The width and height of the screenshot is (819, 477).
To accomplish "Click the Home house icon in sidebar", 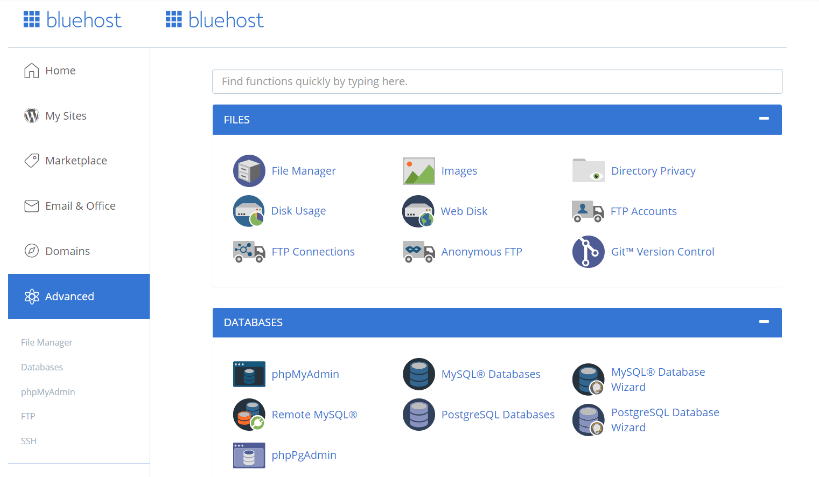I will (31, 71).
